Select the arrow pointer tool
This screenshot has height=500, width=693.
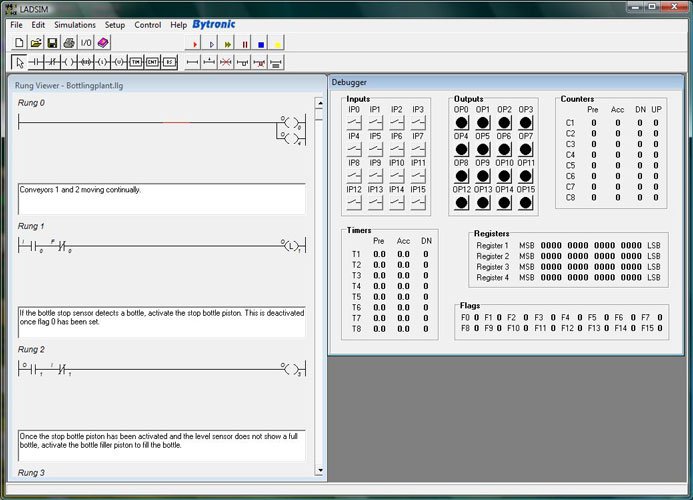pyautogui.click(x=20, y=62)
